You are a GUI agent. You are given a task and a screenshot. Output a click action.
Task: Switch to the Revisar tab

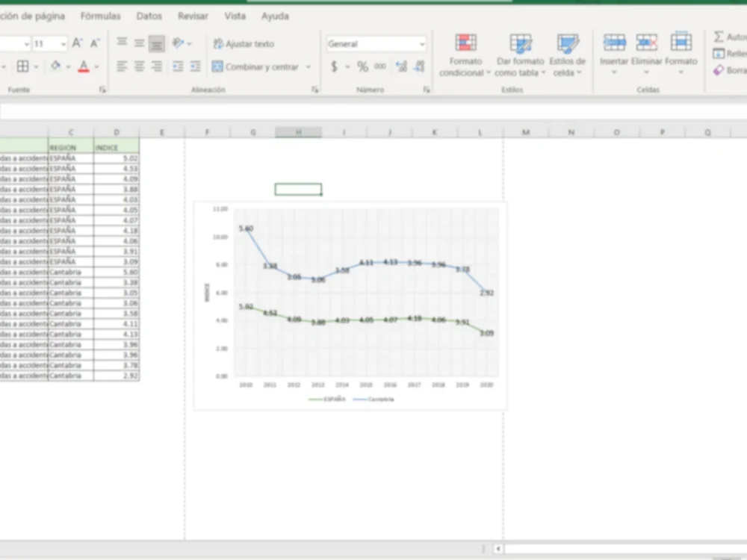point(193,16)
